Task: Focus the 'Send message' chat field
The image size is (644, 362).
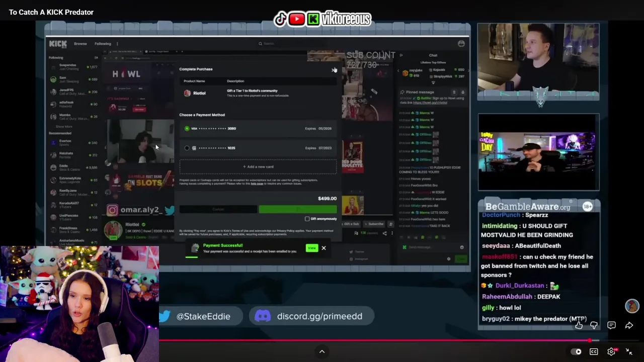Action: click(x=433, y=247)
